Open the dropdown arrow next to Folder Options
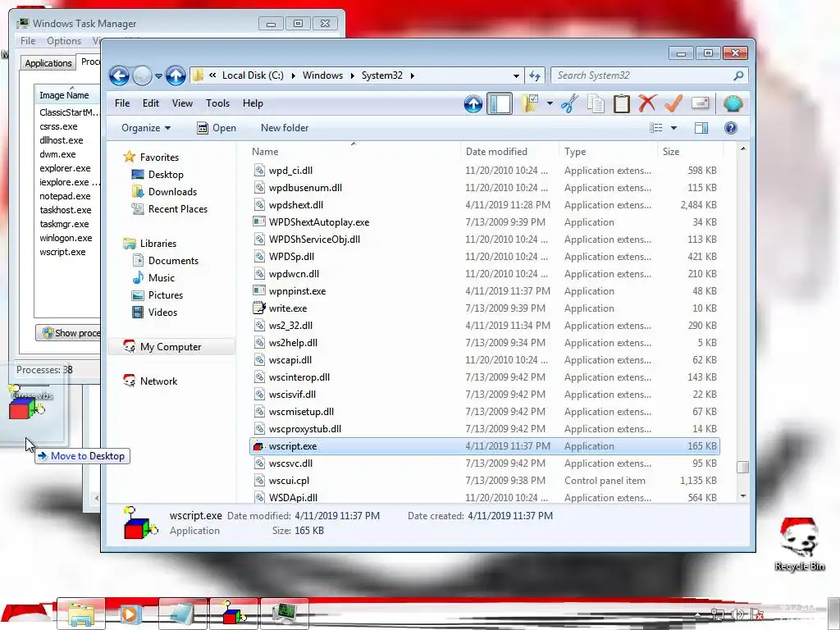The width and height of the screenshot is (840, 630). click(x=550, y=103)
